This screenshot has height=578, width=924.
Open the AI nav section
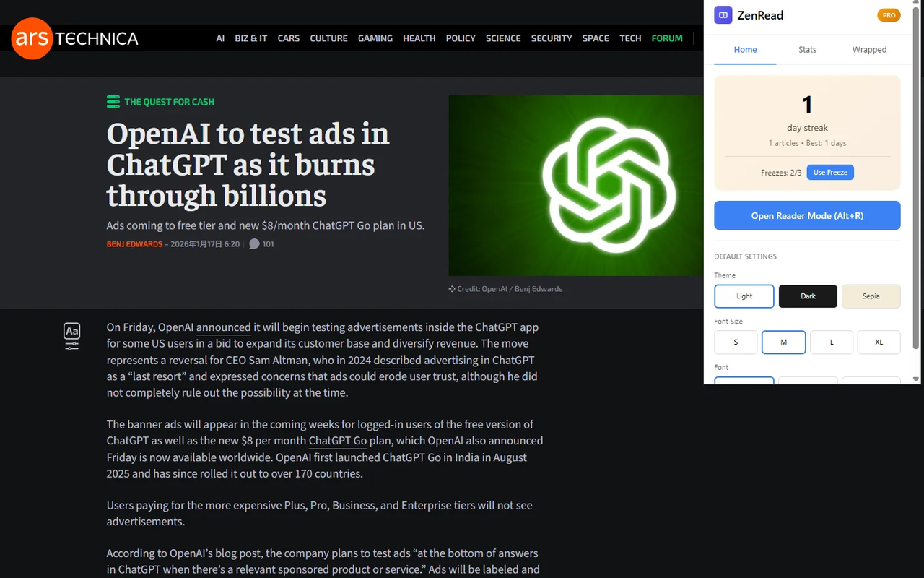tap(220, 38)
